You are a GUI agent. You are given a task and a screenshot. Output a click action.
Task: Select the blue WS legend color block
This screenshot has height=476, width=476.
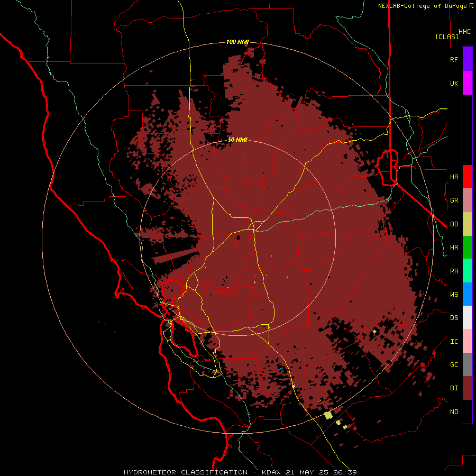pos(467,294)
